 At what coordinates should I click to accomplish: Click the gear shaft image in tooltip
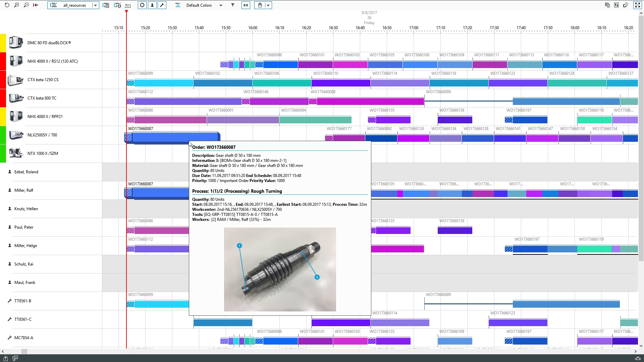[x=280, y=269]
